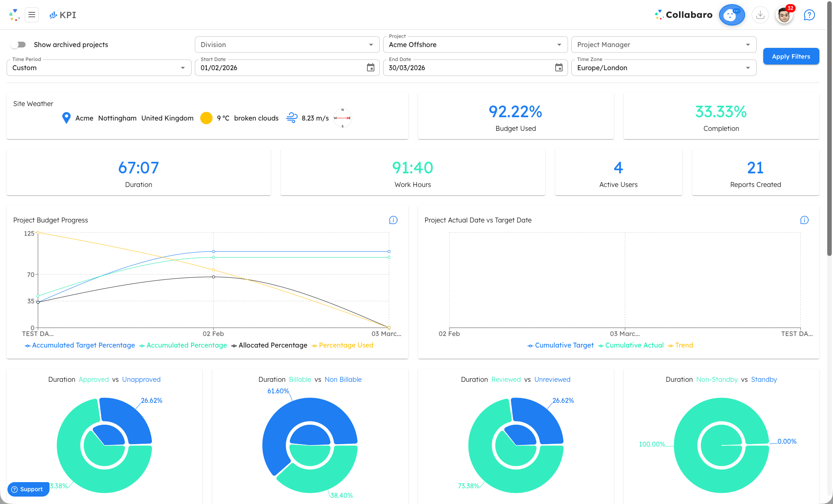Screen dimensions: 833x504
Task: Open the weather assistant icon in the header
Action: click(x=731, y=14)
